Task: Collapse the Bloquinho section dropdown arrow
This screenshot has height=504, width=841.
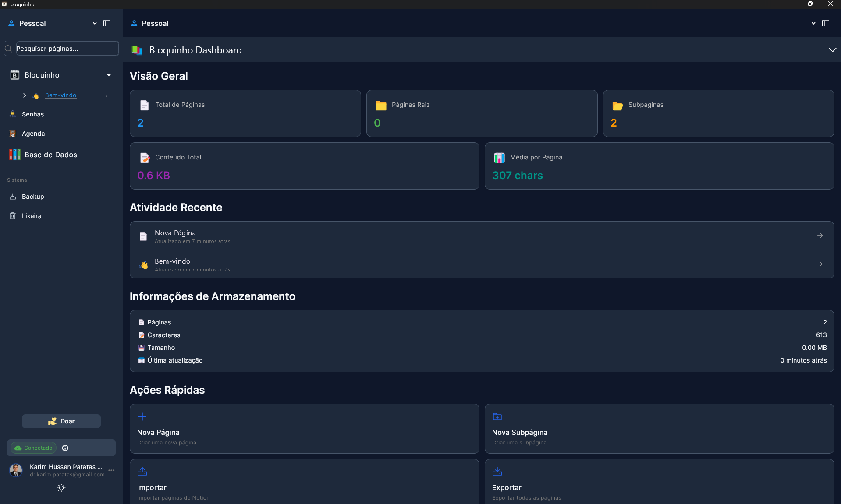Action: [109, 75]
